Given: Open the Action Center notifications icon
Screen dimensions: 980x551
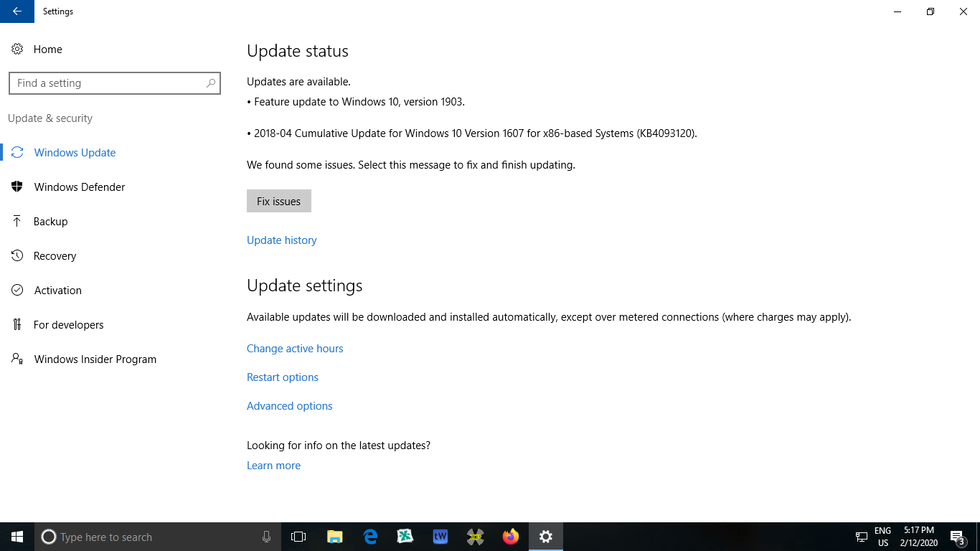Looking at the screenshot, I should pyautogui.click(x=957, y=537).
